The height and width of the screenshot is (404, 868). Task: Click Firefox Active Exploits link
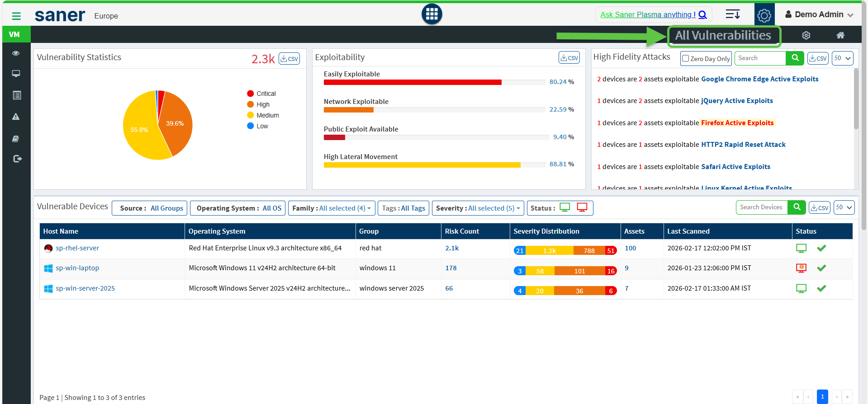click(x=737, y=123)
